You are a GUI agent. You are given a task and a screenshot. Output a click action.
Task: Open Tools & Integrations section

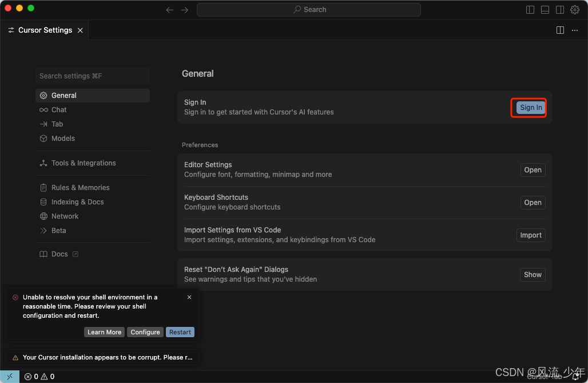tap(93, 163)
